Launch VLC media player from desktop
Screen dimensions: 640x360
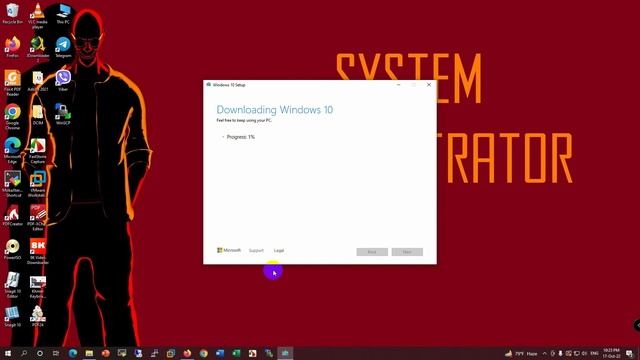point(38,15)
